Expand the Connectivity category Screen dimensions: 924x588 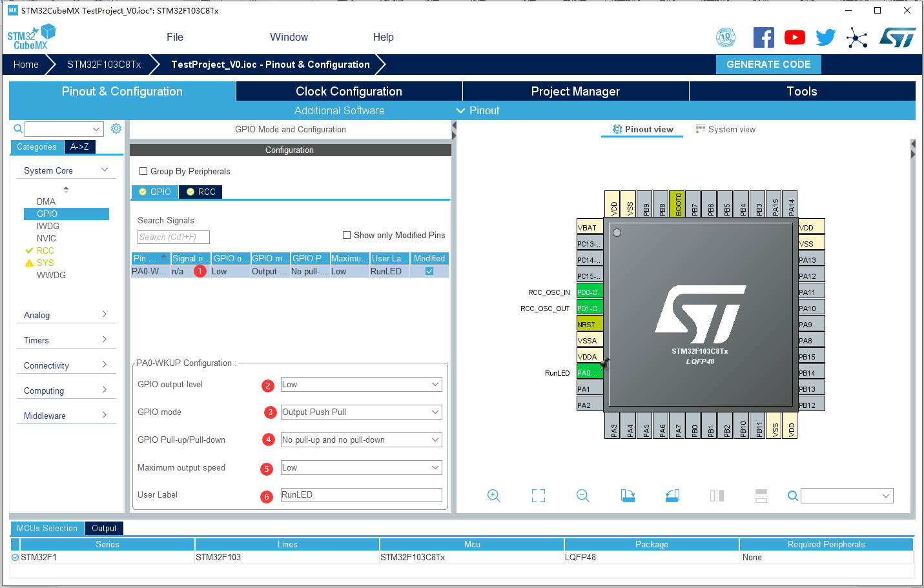[x=66, y=365]
